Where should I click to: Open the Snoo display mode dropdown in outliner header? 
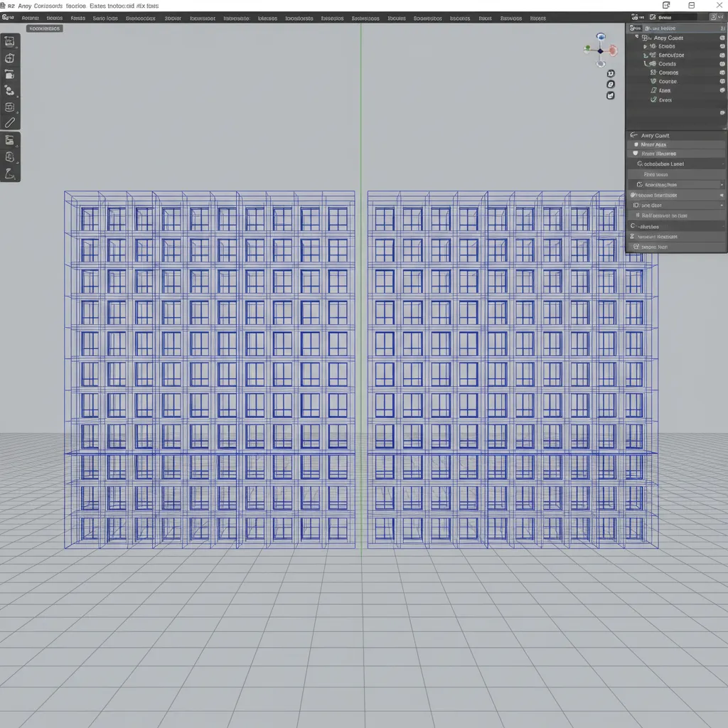click(x=635, y=28)
